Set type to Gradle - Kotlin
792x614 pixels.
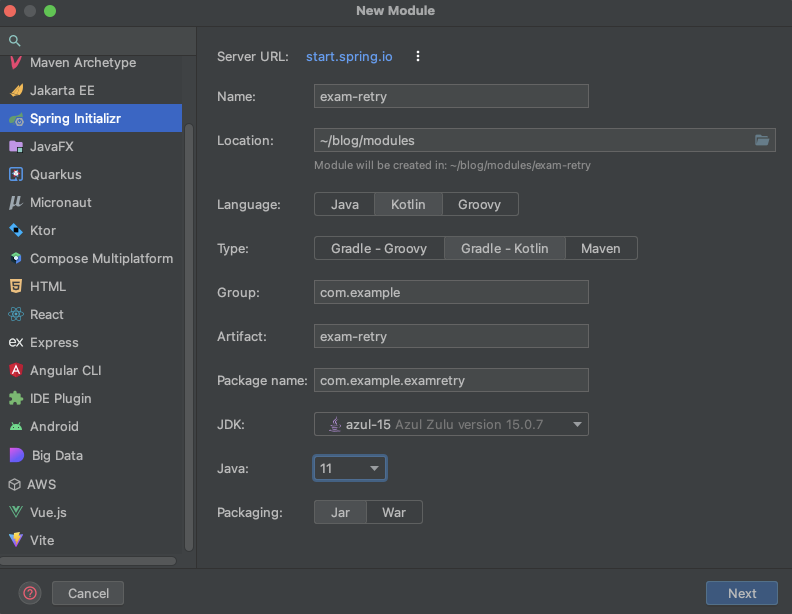click(x=505, y=248)
